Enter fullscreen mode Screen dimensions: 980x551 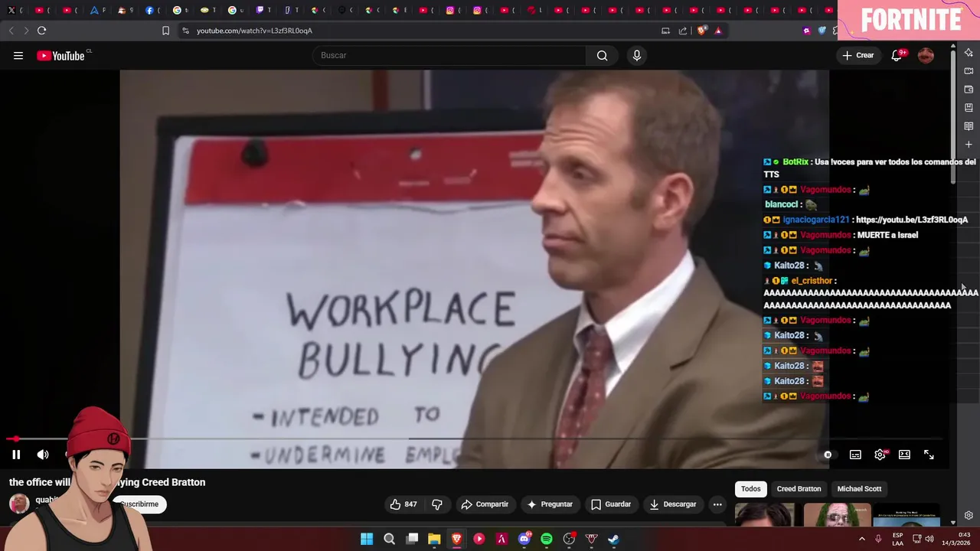click(929, 455)
